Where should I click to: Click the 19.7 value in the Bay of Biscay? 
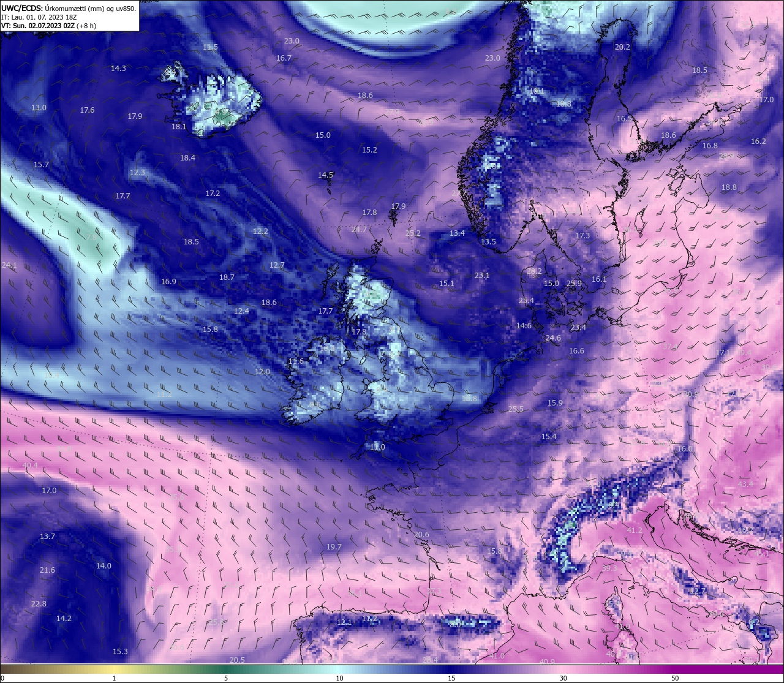[334, 546]
